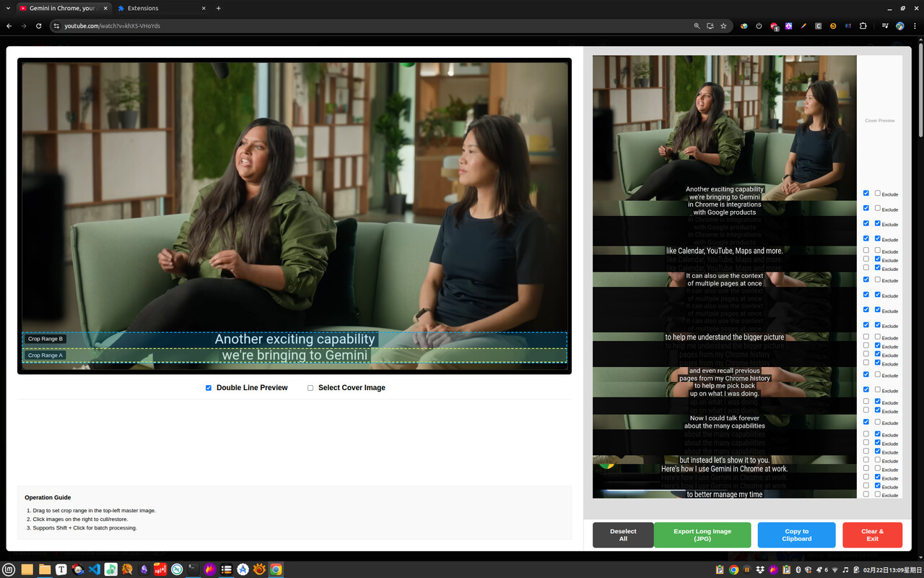Click Export Long Image (JPG)
The width and height of the screenshot is (924, 578).
tap(702, 535)
